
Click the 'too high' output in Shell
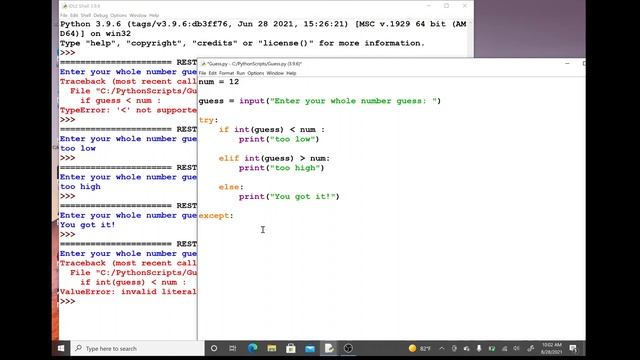pyautogui.click(x=80, y=187)
